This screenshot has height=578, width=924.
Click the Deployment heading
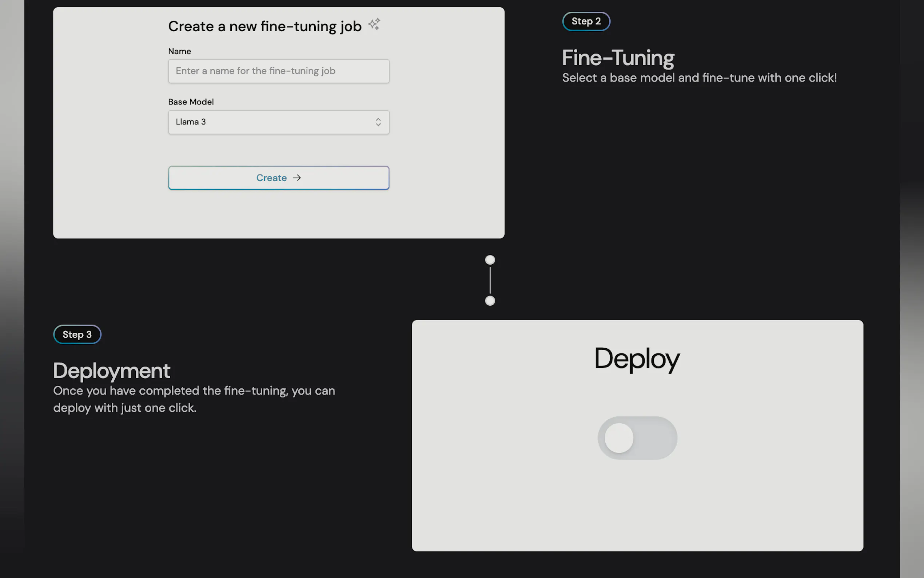[x=112, y=371]
